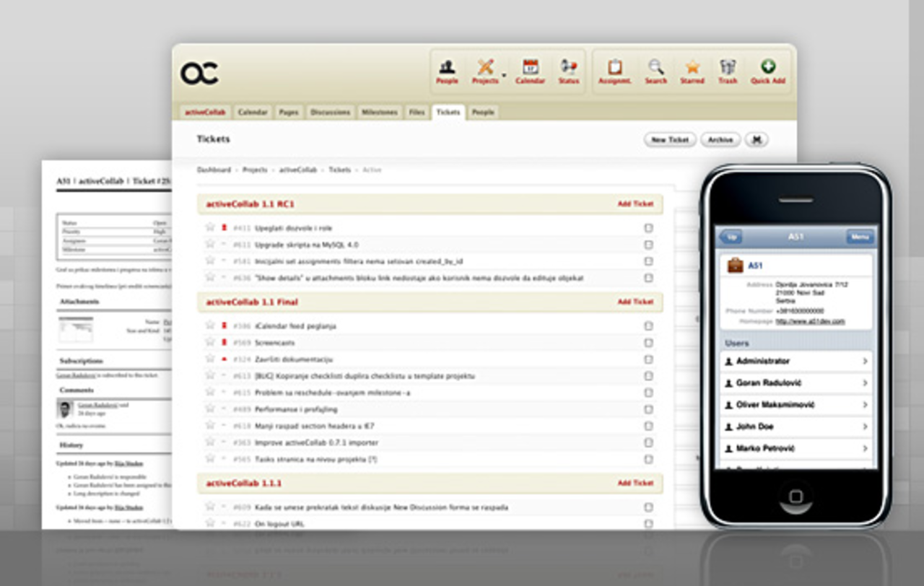The width and height of the screenshot is (924, 586).
Task: Open Assignments from the top toolbar
Action: pyautogui.click(x=615, y=71)
